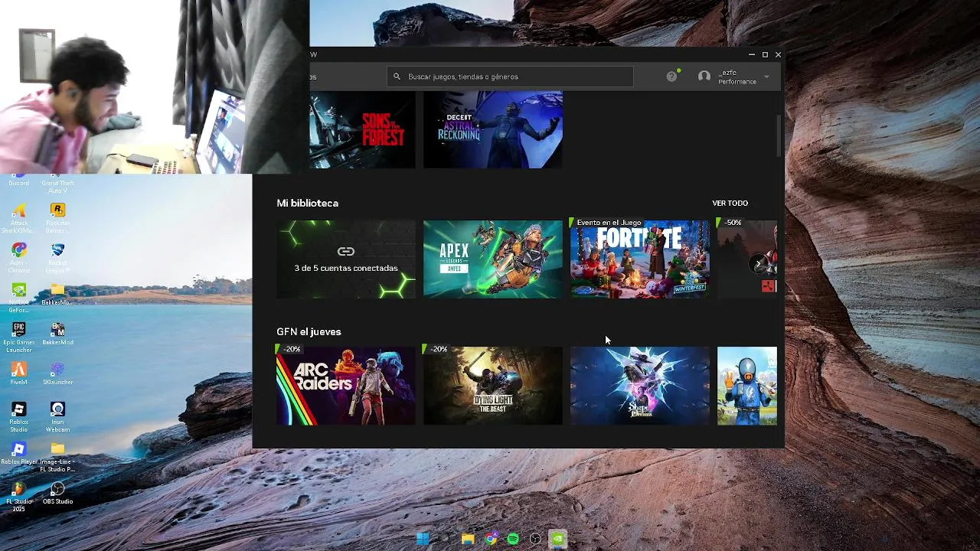Close the GeForce NOW window

pos(778,54)
